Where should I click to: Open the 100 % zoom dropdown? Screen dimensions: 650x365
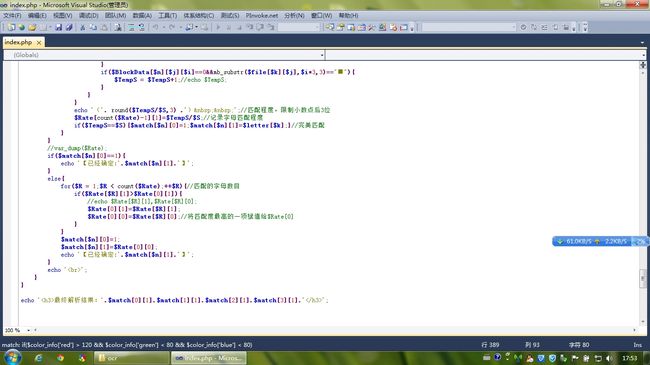click(29, 330)
